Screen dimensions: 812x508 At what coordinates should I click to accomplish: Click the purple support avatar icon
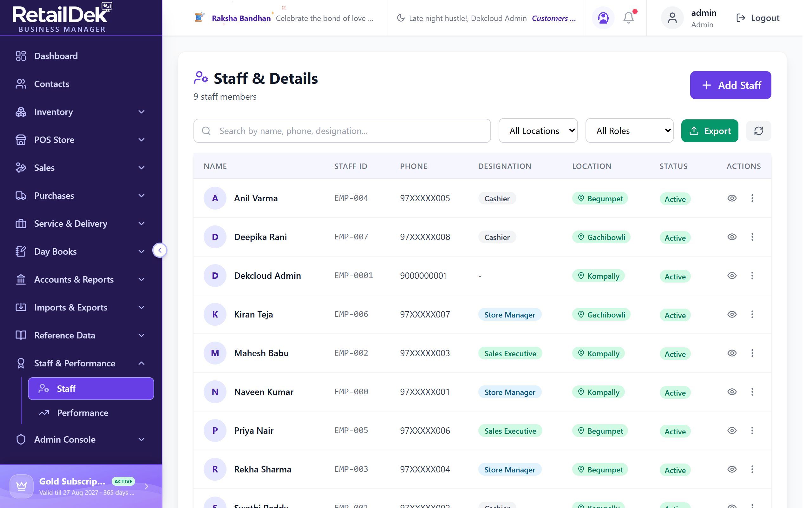(603, 18)
